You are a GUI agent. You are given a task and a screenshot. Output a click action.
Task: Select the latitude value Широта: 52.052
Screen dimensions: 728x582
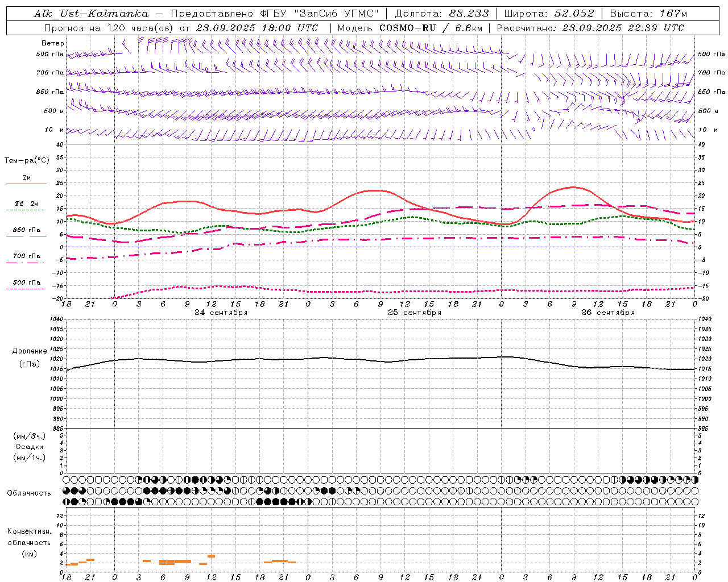coord(549,14)
